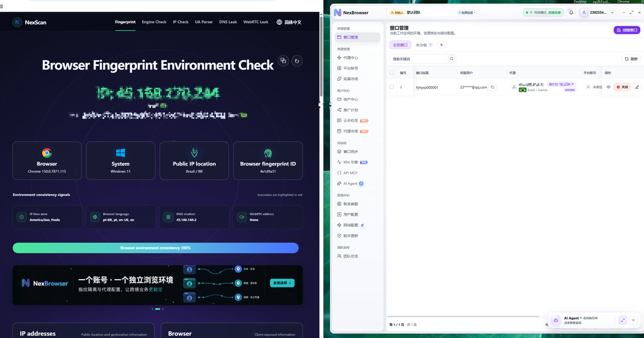Click the Windows icon on the System card

pos(120,153)
